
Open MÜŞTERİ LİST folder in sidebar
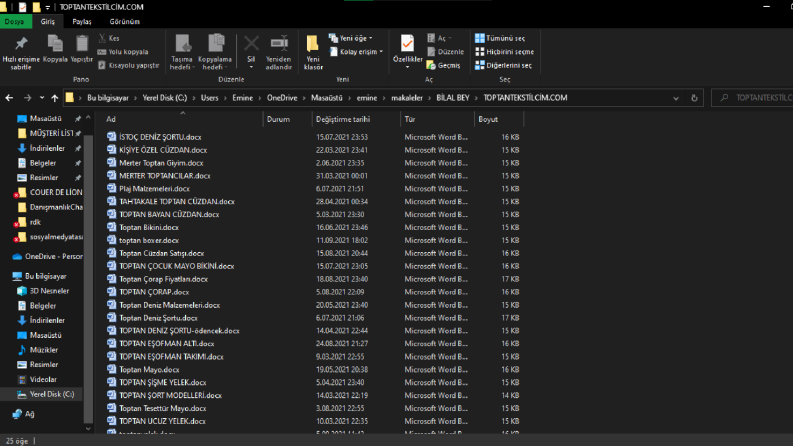[x=51, y=133]
